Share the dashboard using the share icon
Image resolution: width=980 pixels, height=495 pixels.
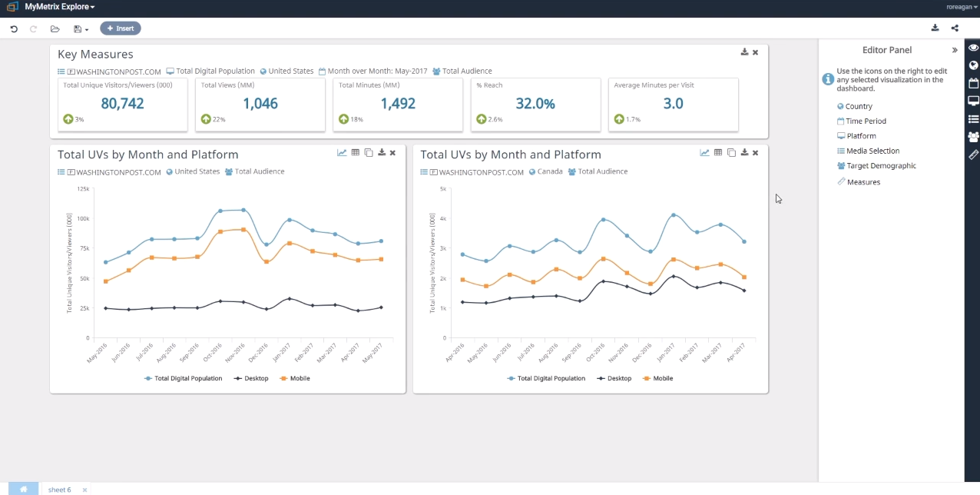955,28
